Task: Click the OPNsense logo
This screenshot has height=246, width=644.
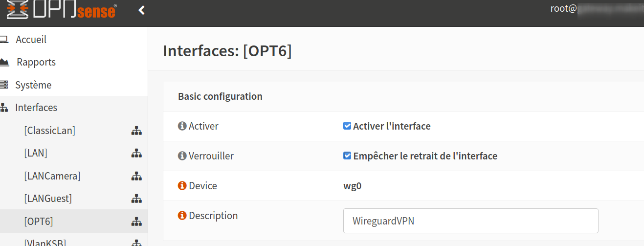Action: coord(61,10)
